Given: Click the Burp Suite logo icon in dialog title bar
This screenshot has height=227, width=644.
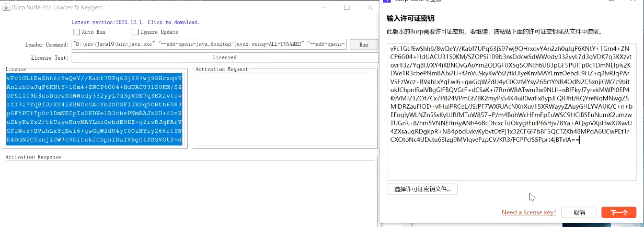Looking at the screenshot, I should tap(387, 2).
